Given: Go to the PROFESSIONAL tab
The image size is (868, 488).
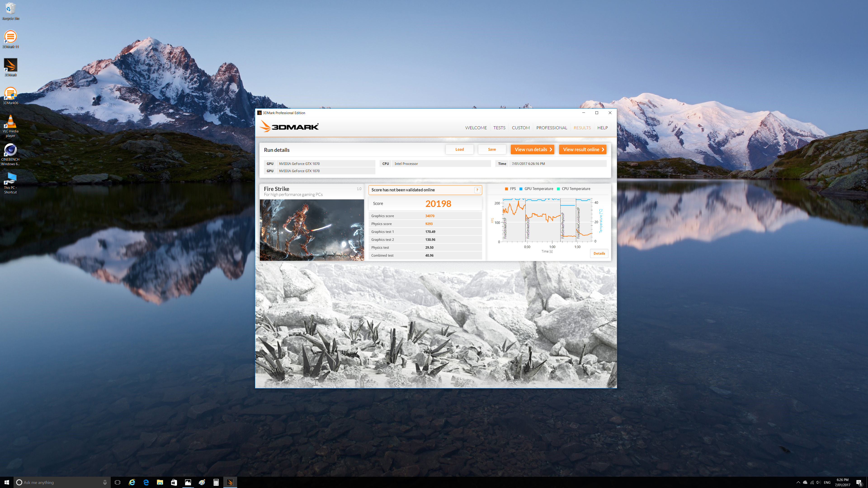Looking at the screenshot, I should coord(552,128).
